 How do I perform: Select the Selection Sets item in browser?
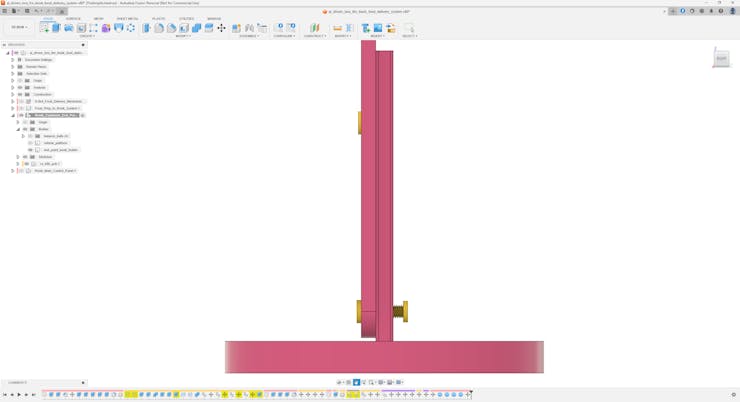pyautogui.click(x=36, y=74)
